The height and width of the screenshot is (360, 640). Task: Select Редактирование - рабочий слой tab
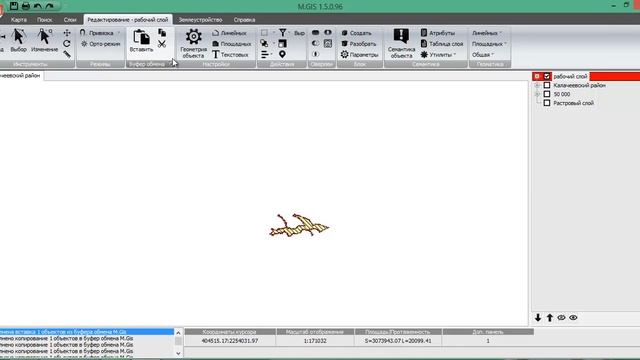pos(128,20)
